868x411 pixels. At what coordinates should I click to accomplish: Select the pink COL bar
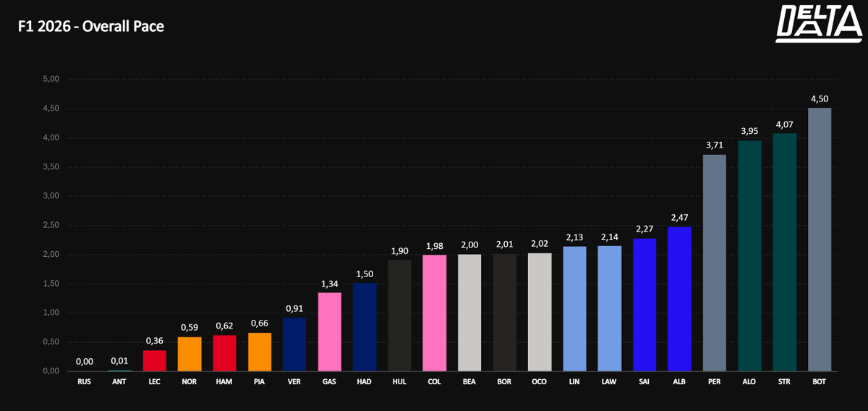[x=435, y=313]
